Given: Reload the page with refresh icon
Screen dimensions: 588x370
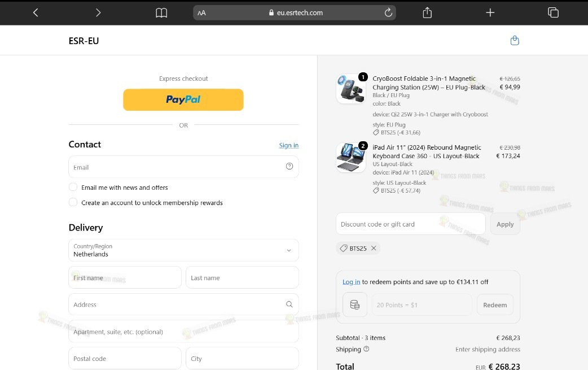Looking at the screenshot, I should [388, 12].
